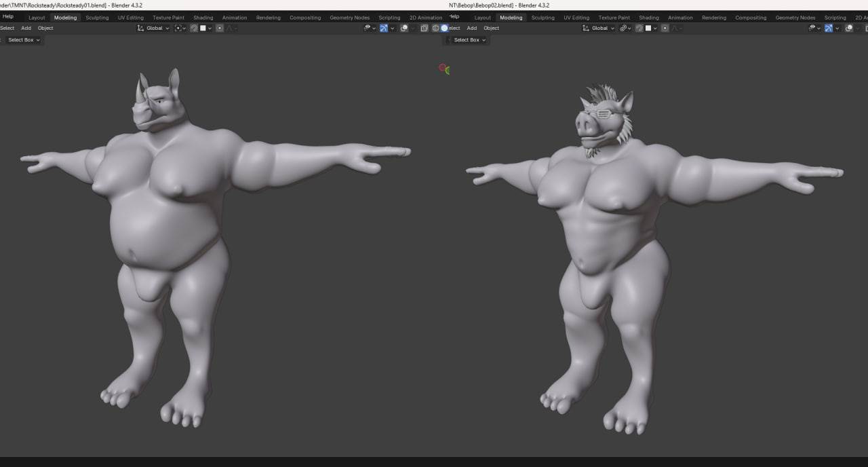The width and height of the screenshot is (868, 467).
Task: Toggle overlays in Rocksteady window
Action: [405, 28]
